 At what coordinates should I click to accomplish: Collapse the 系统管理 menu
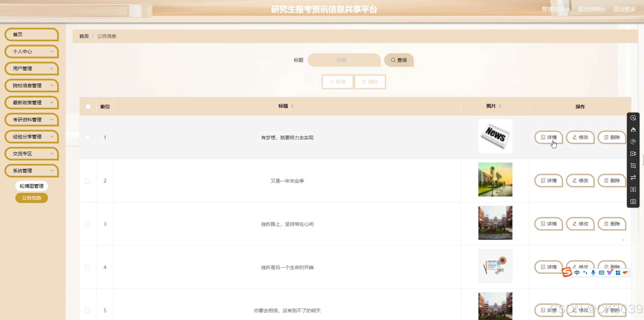pyautogui.click(x=32, y=171)
